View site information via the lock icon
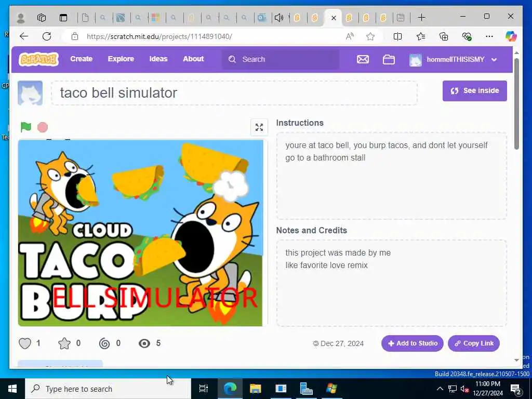 click(75, 36)
